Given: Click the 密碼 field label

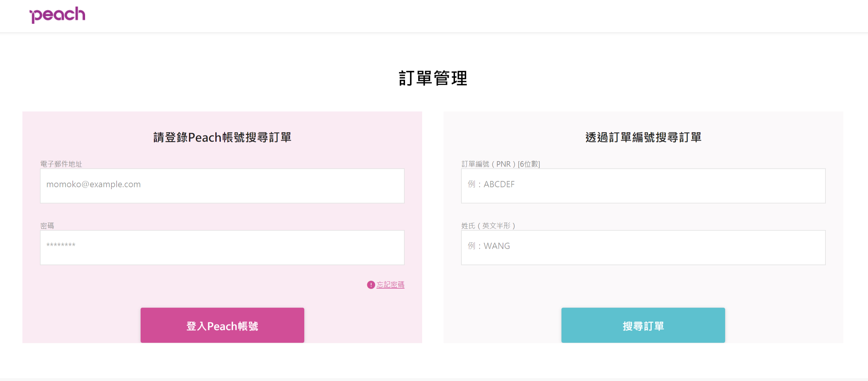Looking at the screenshot, I should (47, 225).
